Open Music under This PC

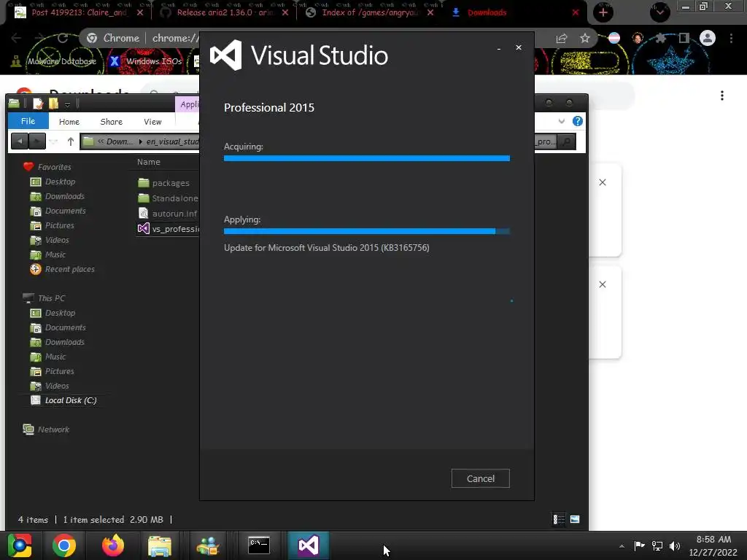pos(48,357)
